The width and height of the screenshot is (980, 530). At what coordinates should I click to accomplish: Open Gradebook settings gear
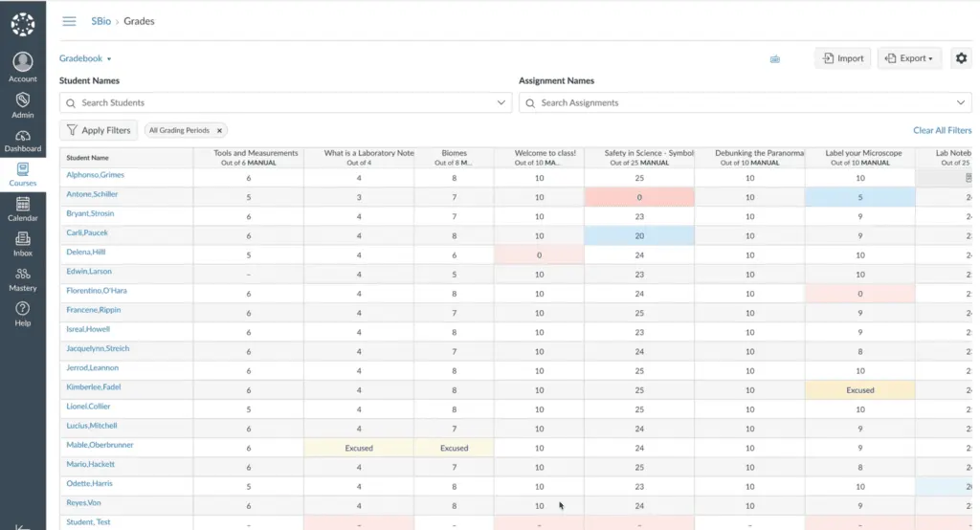[x=961, y=58]
